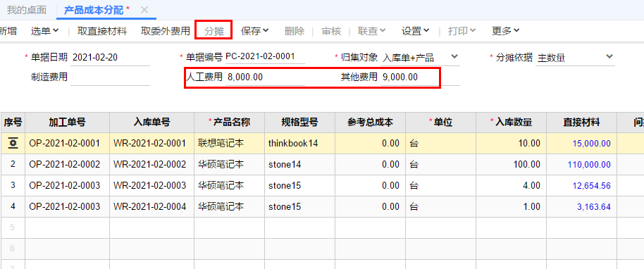Select cell OP-2021-02-0002
Image resolution: width=644 pixels, height=269 pixels.
68,165
